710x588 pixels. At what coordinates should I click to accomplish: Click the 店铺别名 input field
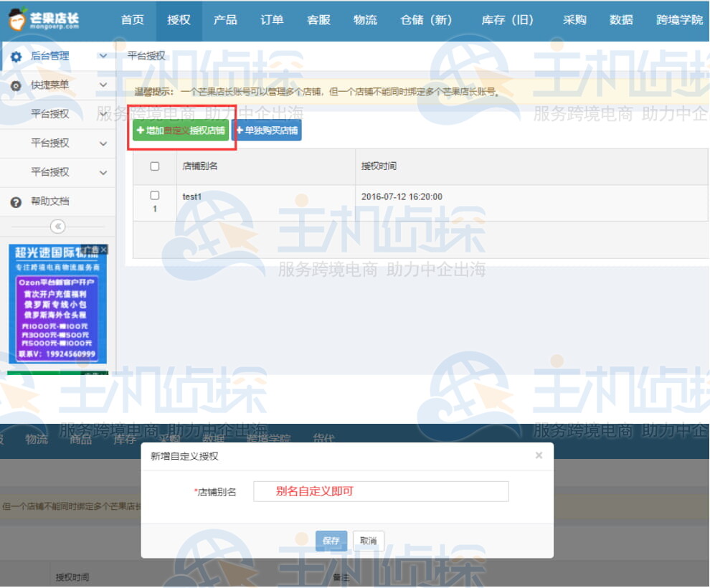(x=380, y=491)
